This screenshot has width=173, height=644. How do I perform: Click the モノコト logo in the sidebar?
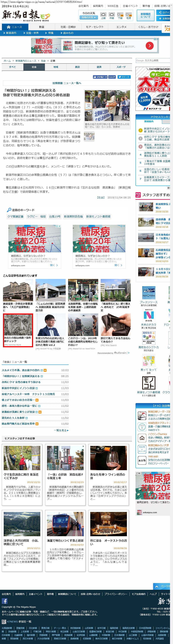tap(149, 383)
